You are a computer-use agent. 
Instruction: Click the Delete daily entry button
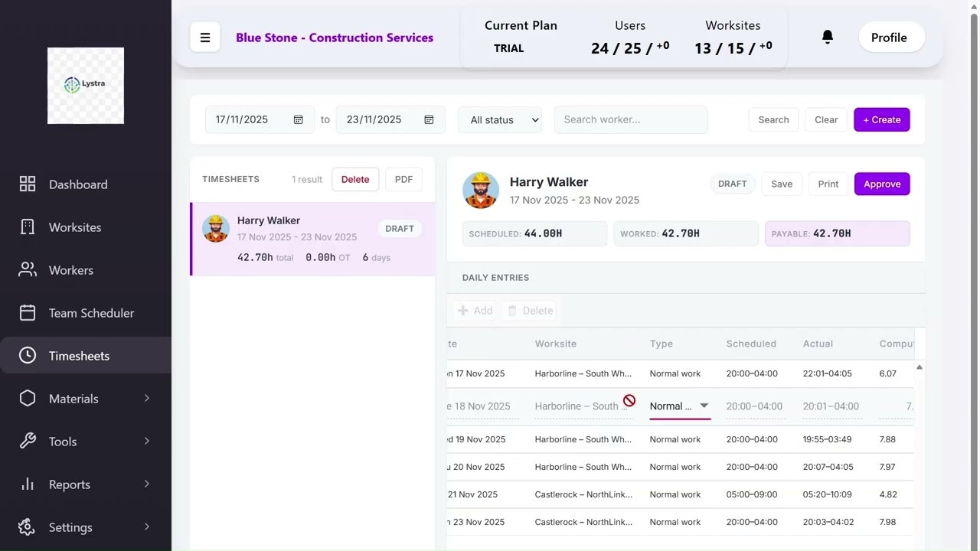click(x=530, y=311)
